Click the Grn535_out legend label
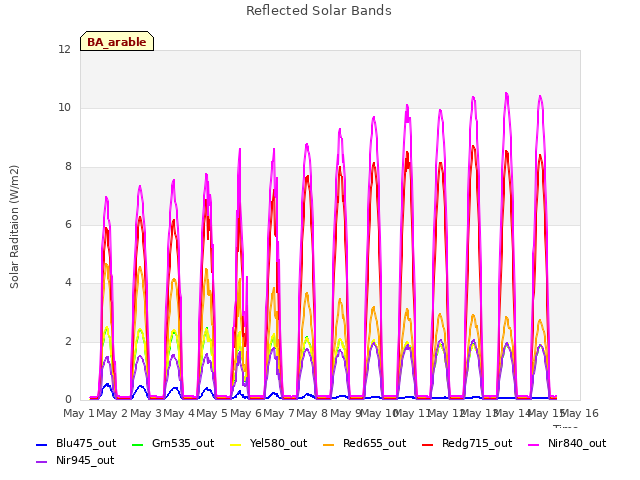 183,444
